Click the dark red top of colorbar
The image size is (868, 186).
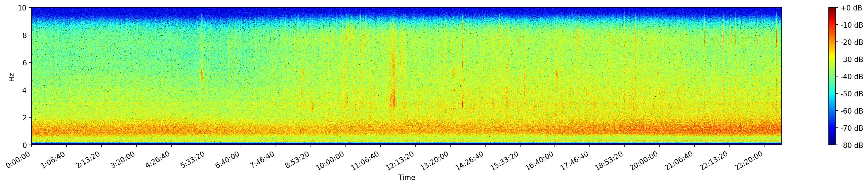[832, 9]
